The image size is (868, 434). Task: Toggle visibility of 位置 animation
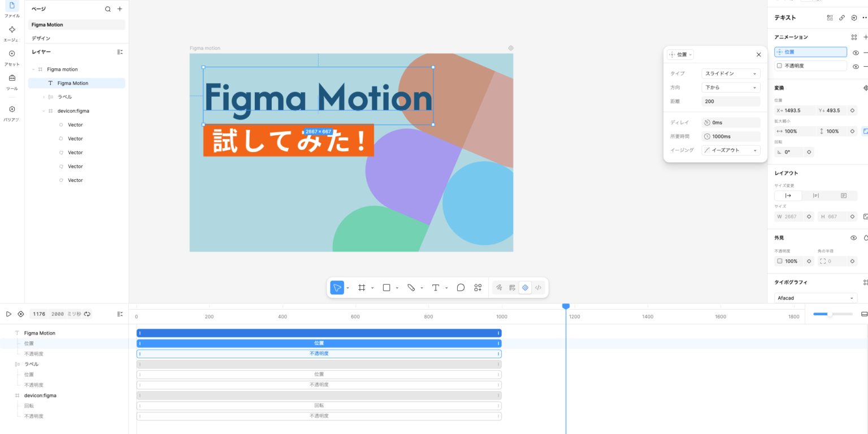coord(856,53)
